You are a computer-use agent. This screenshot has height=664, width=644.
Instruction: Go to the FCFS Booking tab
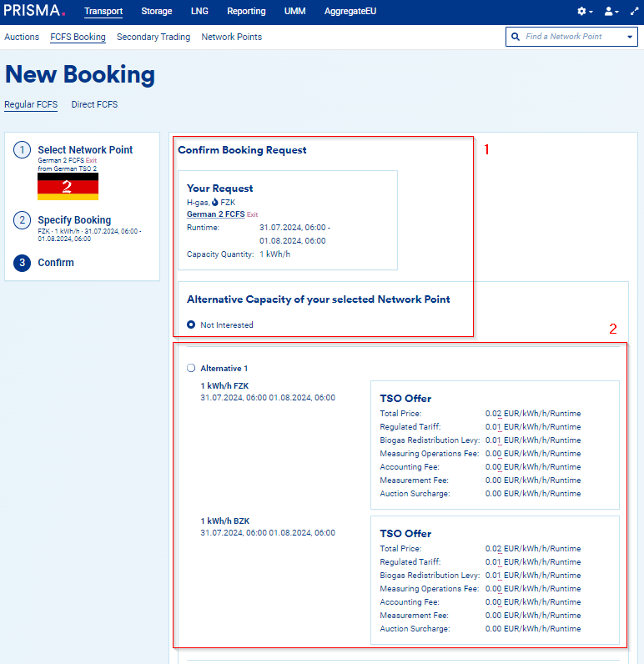78,37
